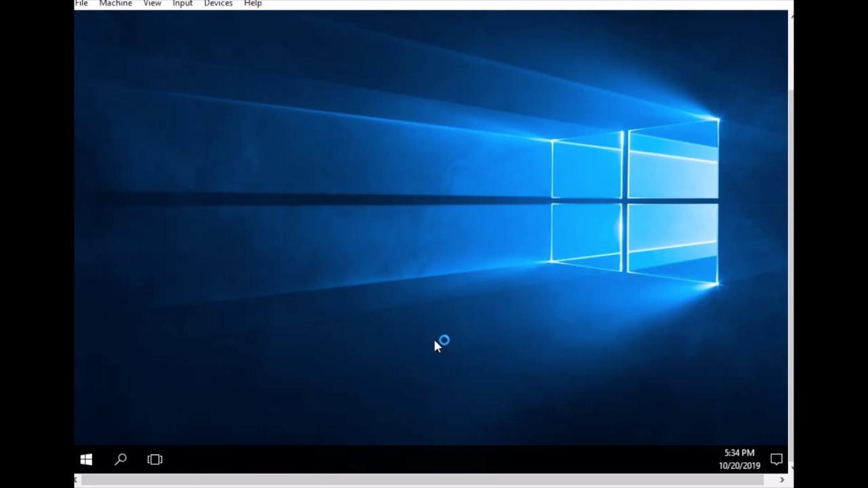Open the Action Center notifications icon
The width and height of the screenshot is (868, 488).
click(776, 460)
